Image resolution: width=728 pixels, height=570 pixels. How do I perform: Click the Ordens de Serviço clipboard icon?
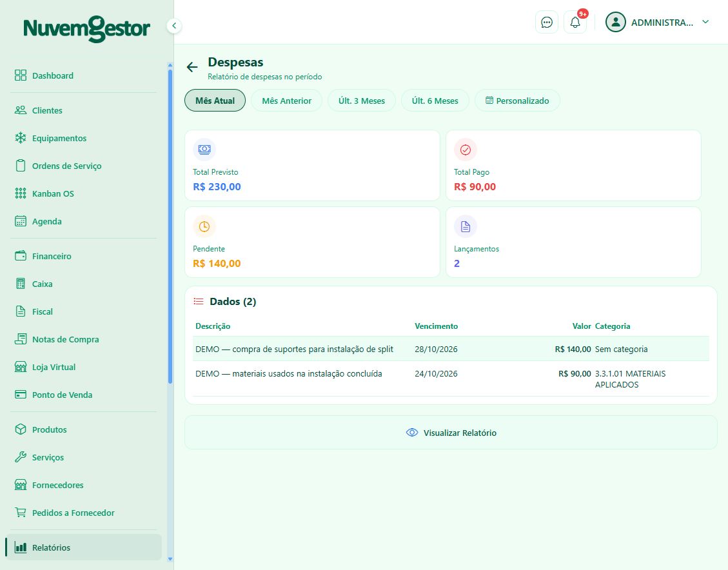(x=21, y=166)
